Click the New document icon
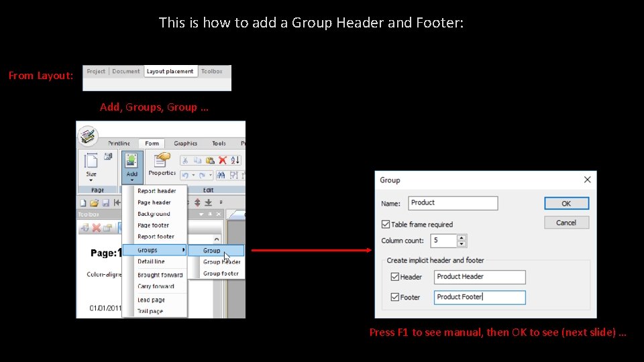 [x=83, y=202]
